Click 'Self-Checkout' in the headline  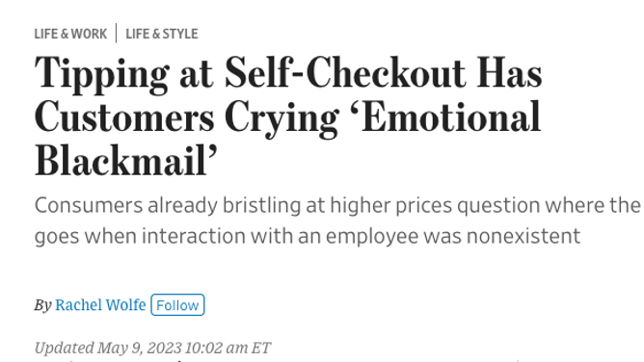click(345, 72)
